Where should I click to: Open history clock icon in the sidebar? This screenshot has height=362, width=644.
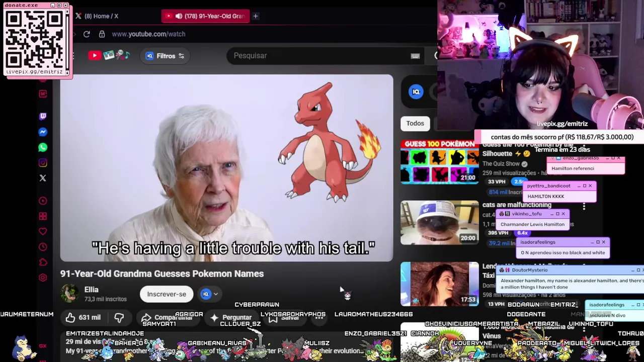pyautogui.click(x=43, y=247)
